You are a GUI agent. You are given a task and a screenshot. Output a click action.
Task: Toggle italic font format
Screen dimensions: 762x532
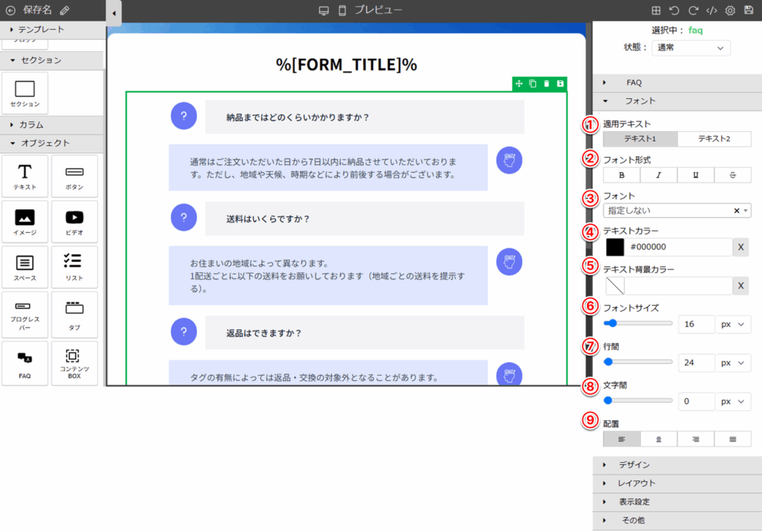(659, 175)
